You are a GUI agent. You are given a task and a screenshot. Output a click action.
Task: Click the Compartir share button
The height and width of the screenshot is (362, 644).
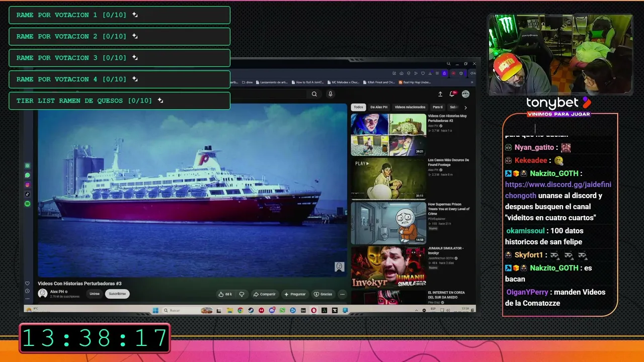(264, 294)
